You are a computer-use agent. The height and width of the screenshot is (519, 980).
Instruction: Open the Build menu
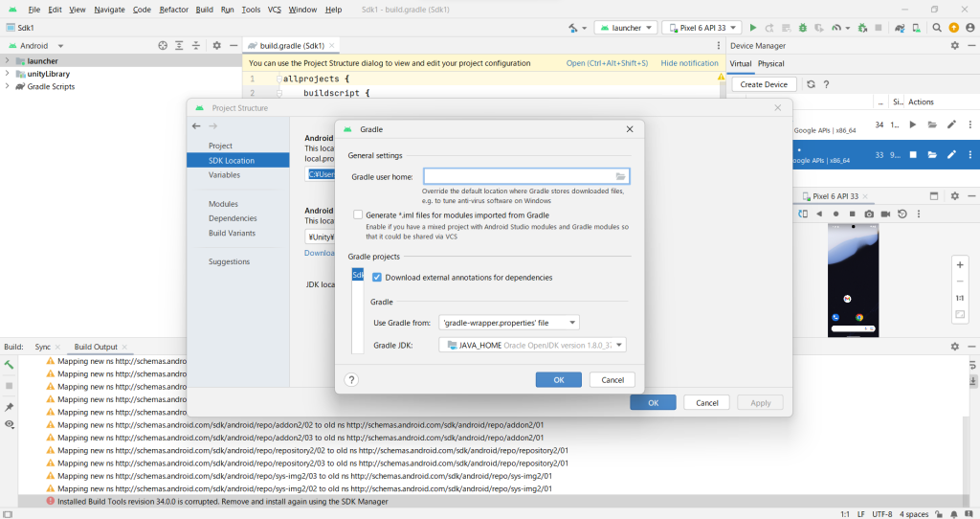pos(205,10)
